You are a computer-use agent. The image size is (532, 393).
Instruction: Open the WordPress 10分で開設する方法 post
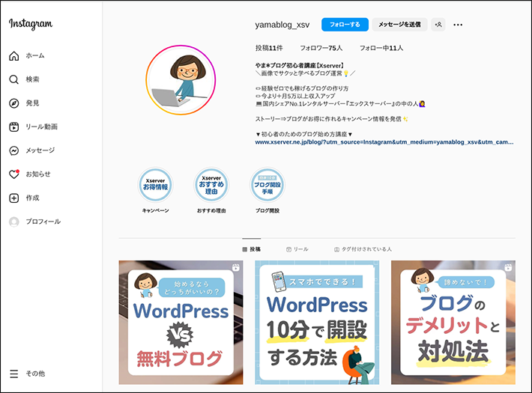[317, 323]
